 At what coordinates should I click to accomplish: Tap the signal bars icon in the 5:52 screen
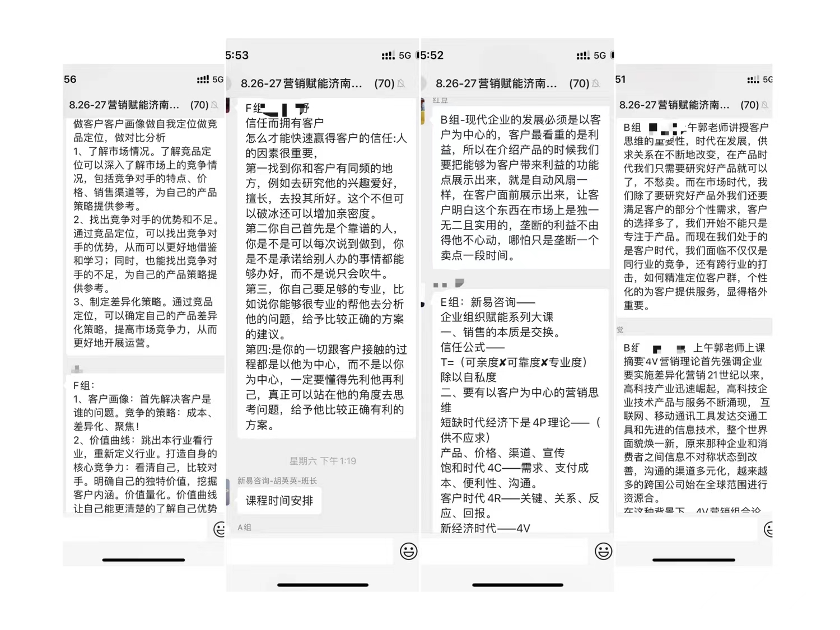(583, 55)
